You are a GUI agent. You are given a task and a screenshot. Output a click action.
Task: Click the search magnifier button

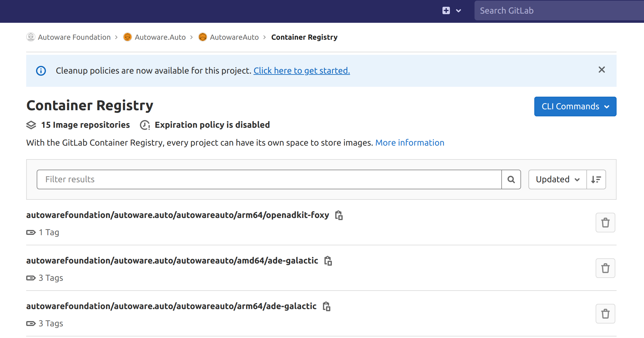[x=511, y=179]
